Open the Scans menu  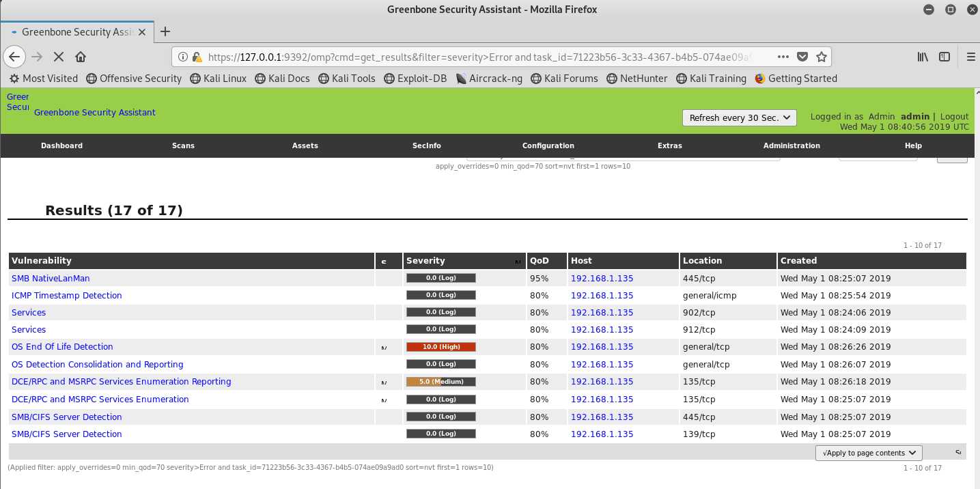tap(183, 145)
